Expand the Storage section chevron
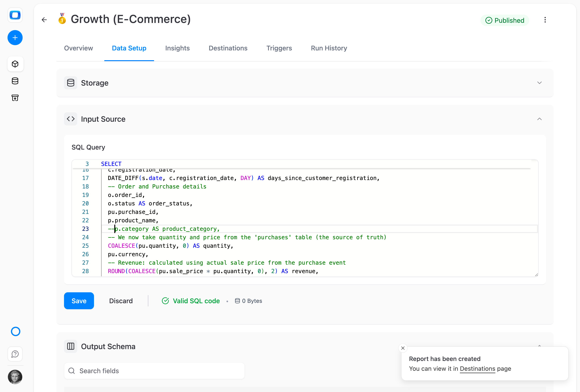The image size is (580, 392). pos(540,83)
